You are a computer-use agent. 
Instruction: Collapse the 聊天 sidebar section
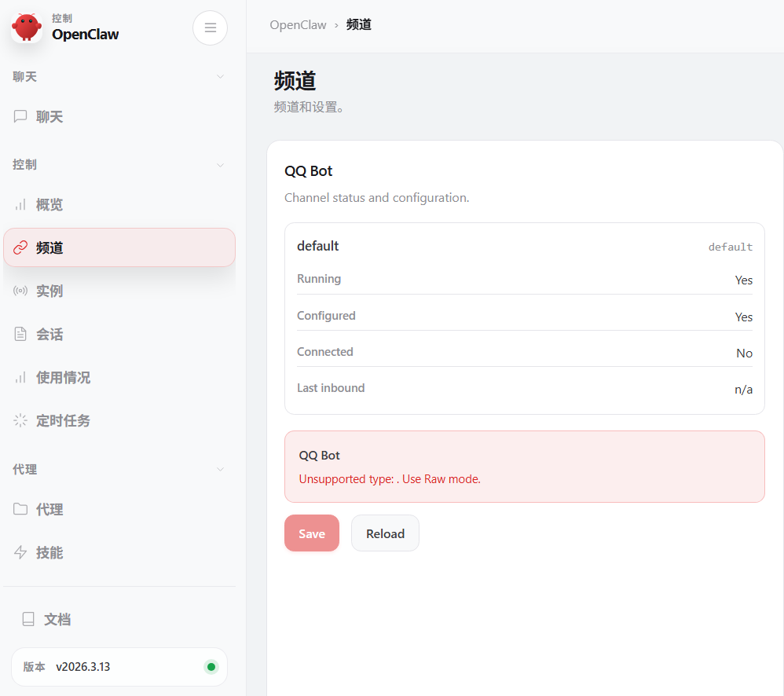(220, 77)
